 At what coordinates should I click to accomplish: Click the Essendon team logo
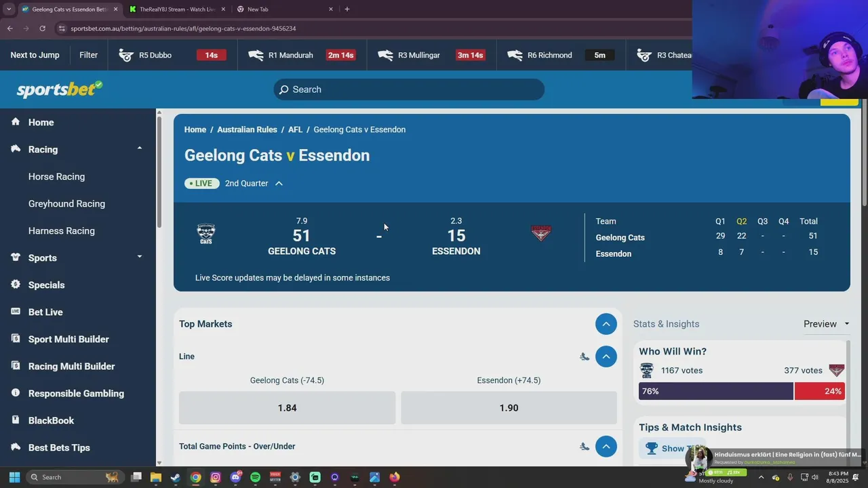540,234
